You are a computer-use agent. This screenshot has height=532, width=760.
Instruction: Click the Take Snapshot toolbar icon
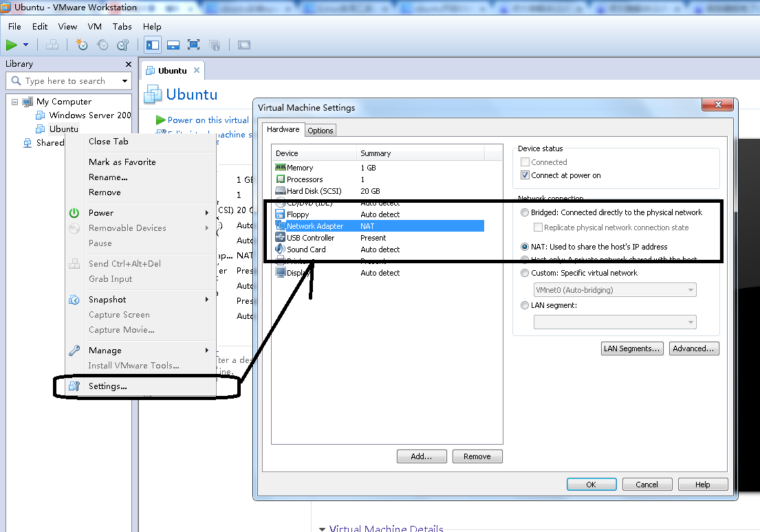pos(82,45)
